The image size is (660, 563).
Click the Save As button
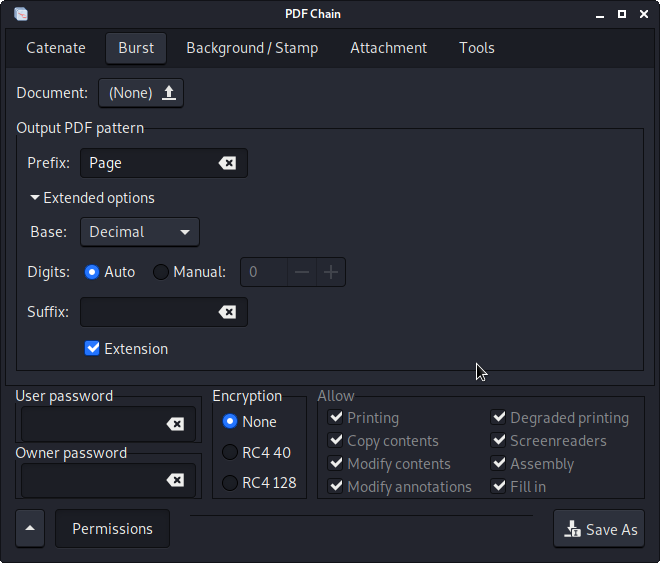599,528
